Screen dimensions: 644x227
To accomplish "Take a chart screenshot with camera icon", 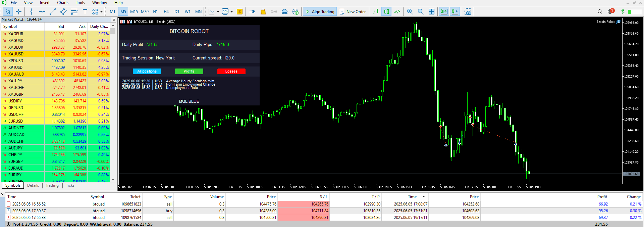I will (x=468, y=12).
